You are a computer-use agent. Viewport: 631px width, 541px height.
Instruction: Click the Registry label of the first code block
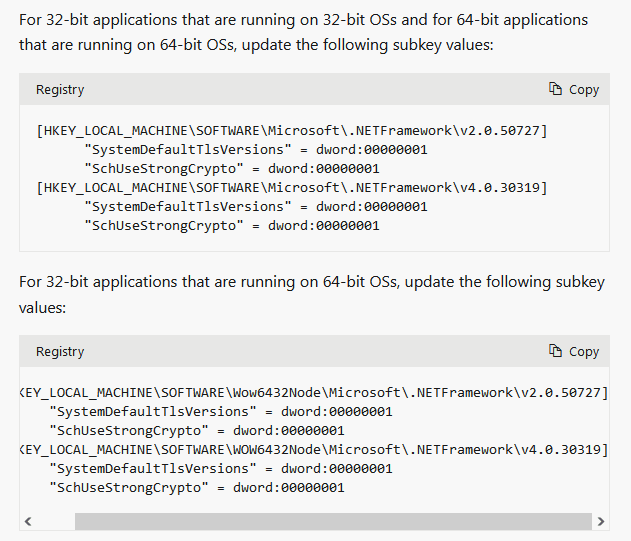(x=60, y=90)
